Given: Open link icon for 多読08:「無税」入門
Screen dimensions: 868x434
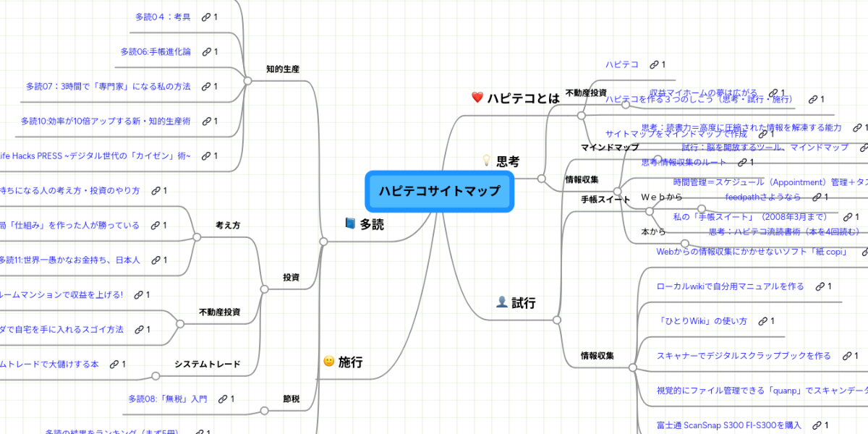Looking at the screenshot, I should [222, 399].
